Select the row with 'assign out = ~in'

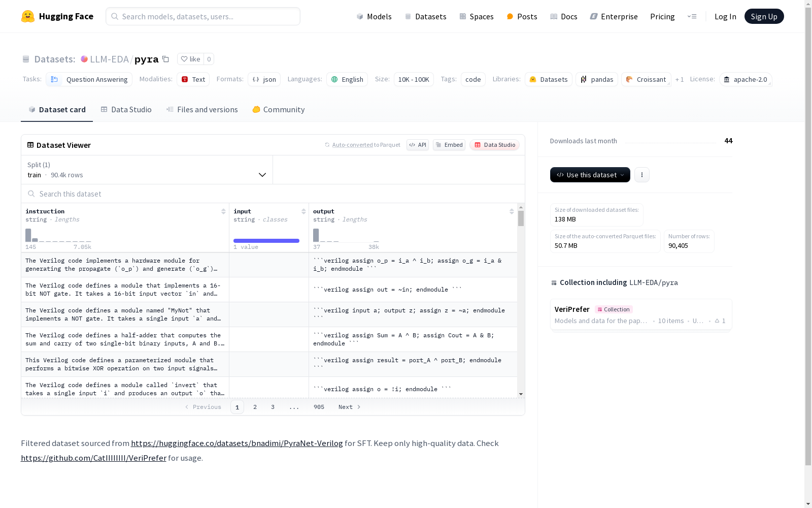[x=269, y=290]
